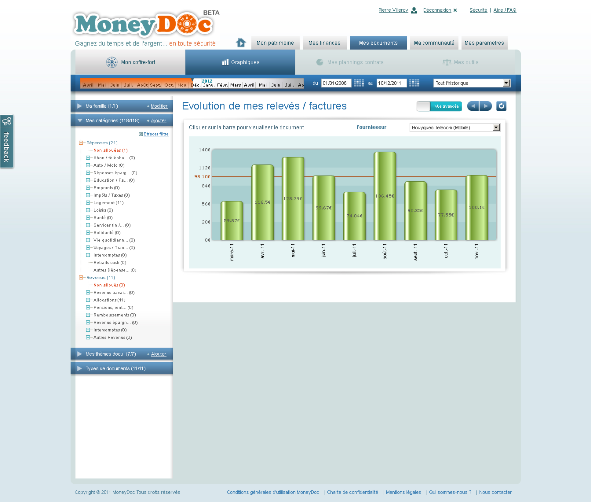Image resolution: width=591 pixels, height=502 pixels.
Task: Check the Loisirs category box
Action: point(88,210)
